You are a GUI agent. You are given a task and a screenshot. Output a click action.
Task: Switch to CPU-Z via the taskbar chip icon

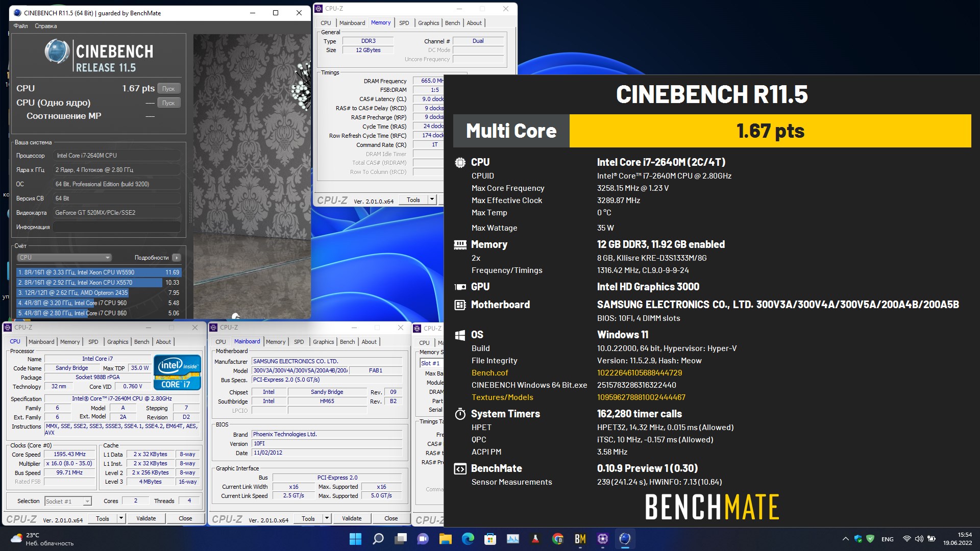(603, 539)
